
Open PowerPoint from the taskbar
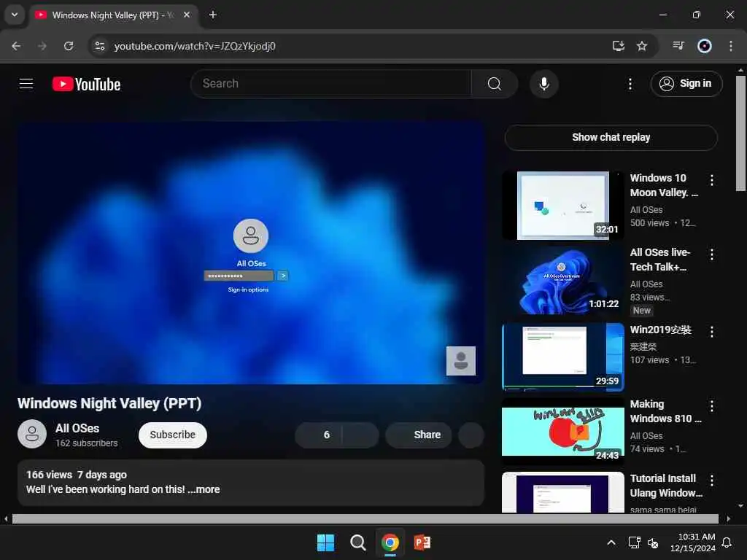pyautogui.click(x=422, y=542)
